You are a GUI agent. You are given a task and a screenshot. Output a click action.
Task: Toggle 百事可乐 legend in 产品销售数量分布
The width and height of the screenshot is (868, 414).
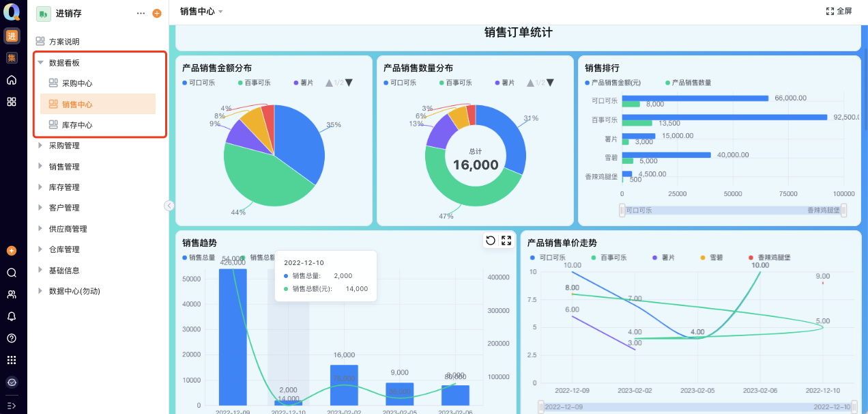pyautogui.click(x=455, y=83)
